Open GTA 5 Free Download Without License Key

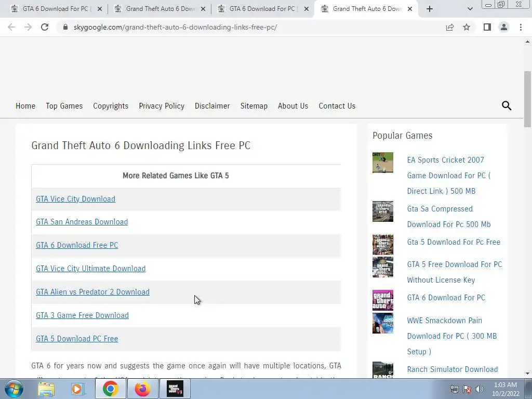click(454, 272)
